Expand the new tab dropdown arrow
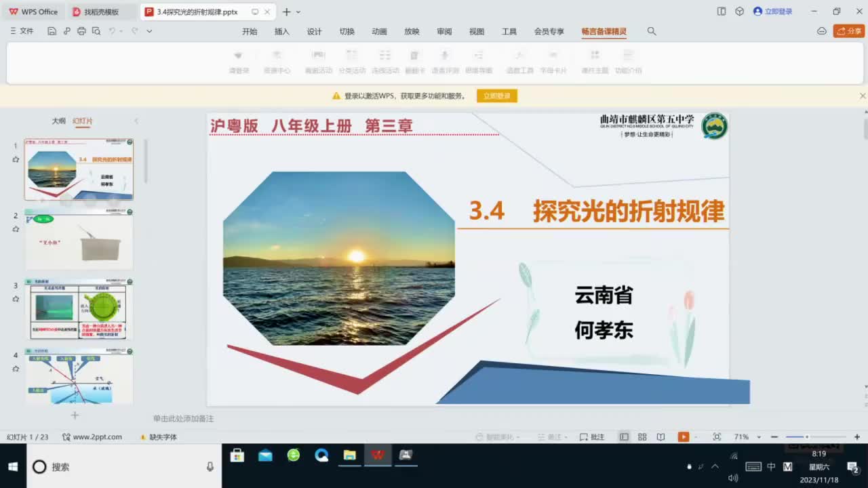Viewport: 868px width, 488px height. [x=298, y=12]
